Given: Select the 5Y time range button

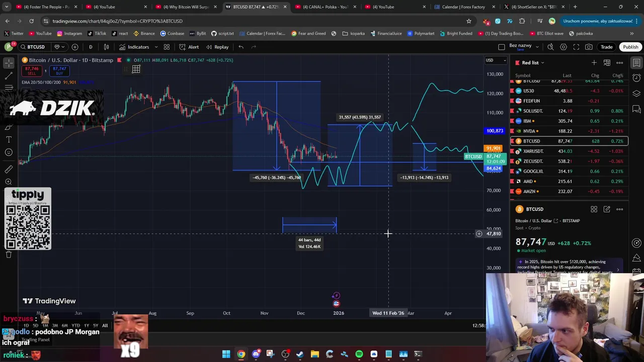Looking at the screenshot, I should point(96,326).
